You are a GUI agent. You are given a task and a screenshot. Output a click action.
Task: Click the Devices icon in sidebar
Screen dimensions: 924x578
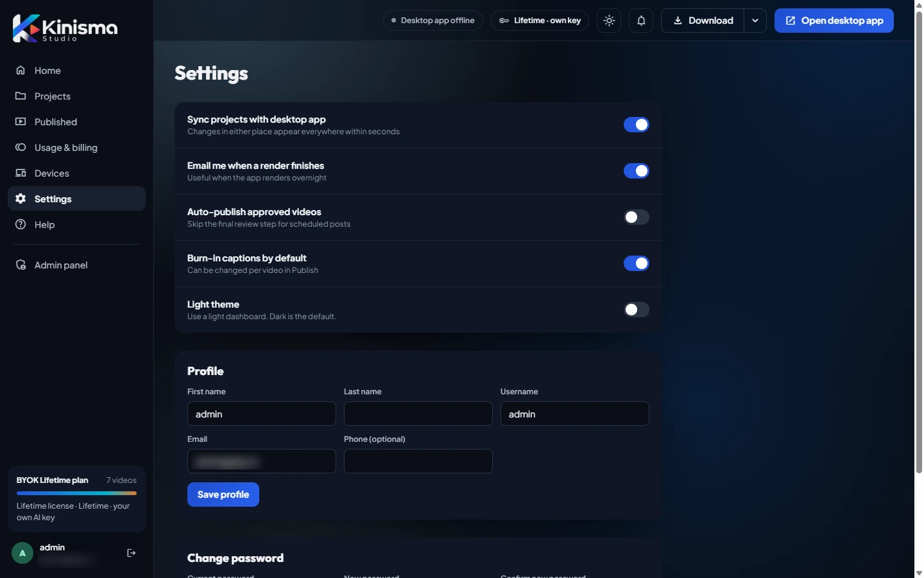click(21, 173)
